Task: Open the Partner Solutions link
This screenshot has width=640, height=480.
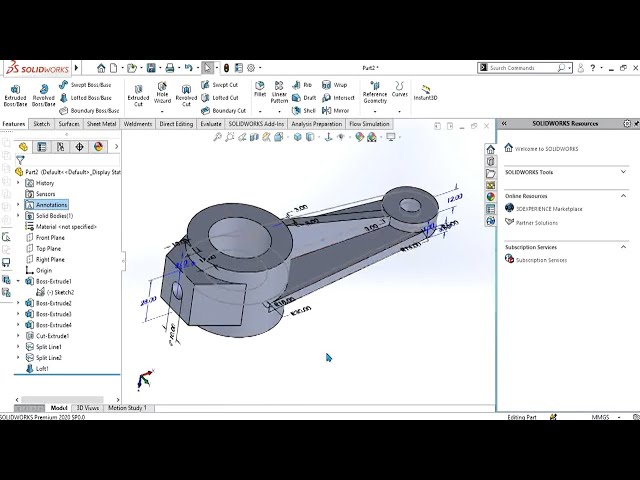Action: (531, 222)
